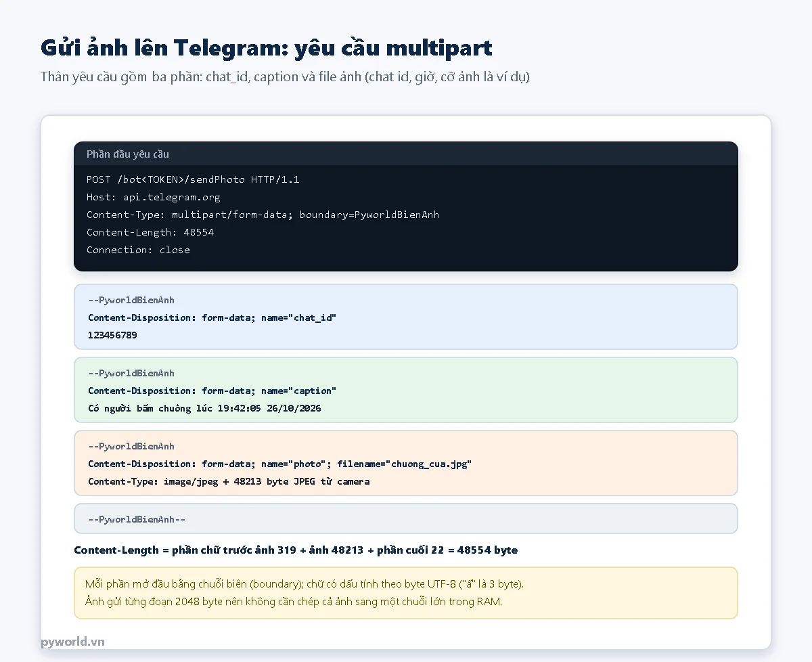
Task: Click the 'pyworld.vn' footer text
Action: point(72,642)
